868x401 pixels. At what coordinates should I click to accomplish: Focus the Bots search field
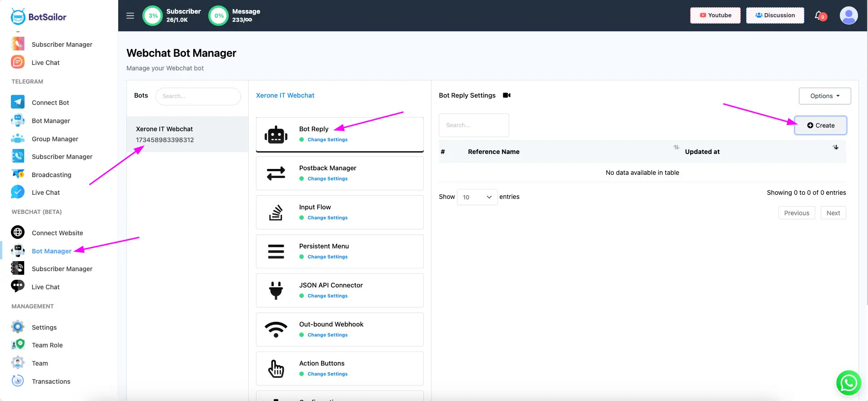coord(198,96)
